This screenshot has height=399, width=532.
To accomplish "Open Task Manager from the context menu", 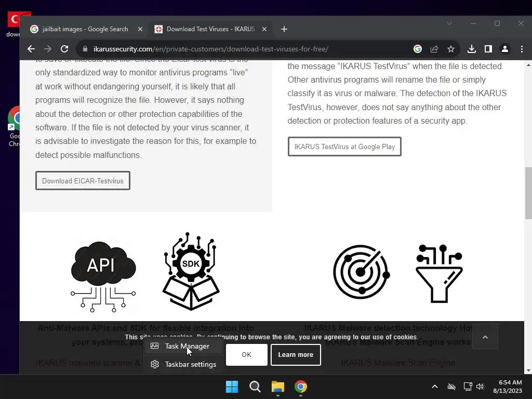I will [x=183, y=346].
